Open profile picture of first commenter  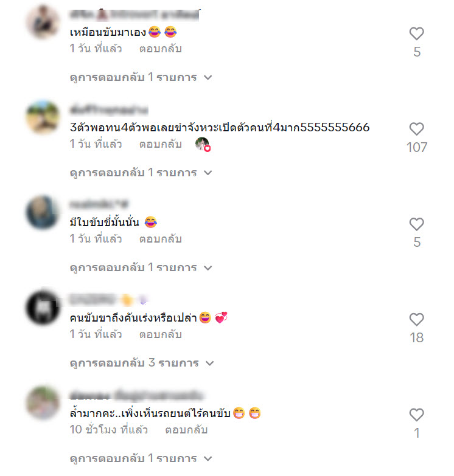click(43, 22)
